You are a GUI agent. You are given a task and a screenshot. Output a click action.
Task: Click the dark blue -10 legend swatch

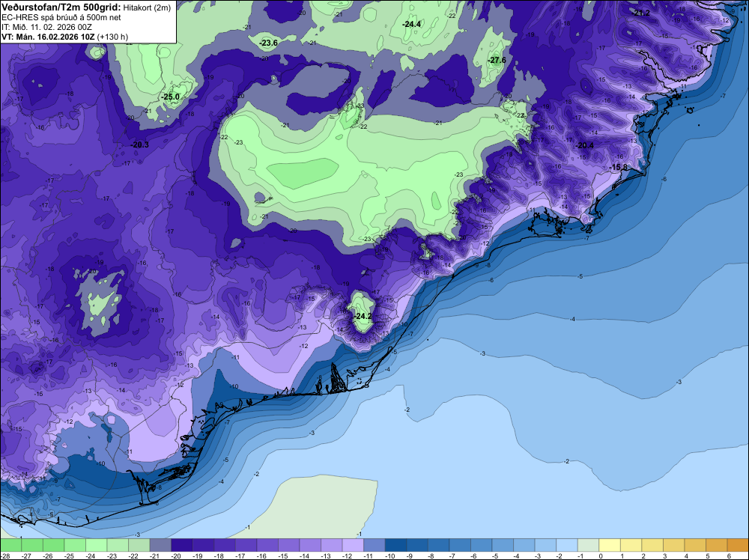[x=395, y=545]
